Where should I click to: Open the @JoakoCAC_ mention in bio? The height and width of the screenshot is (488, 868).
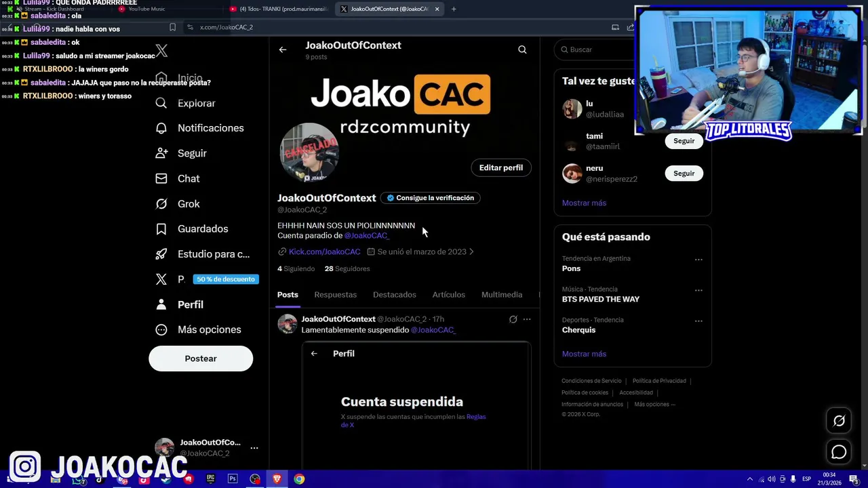(x=366, y=235)
